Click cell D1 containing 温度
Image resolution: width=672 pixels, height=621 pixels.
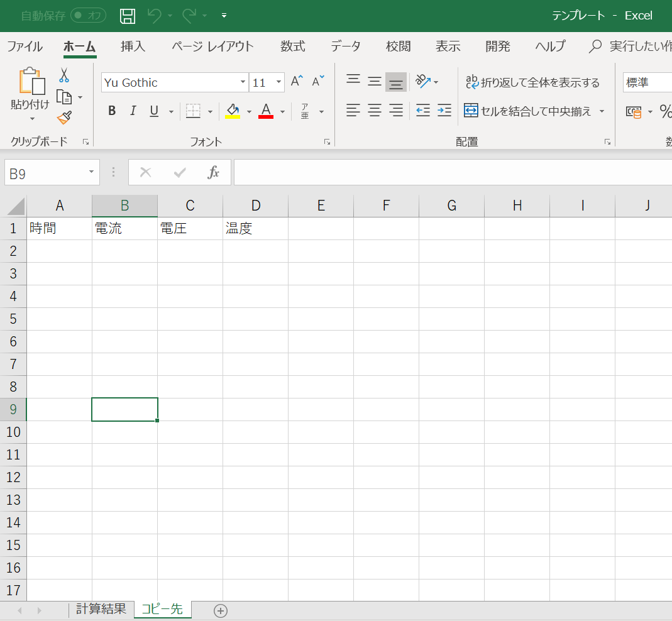255,228
